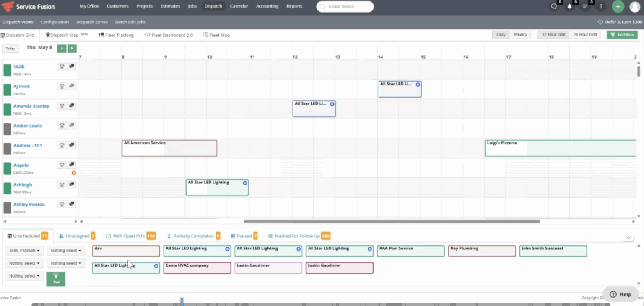644x306 pixels.
Task: Open the Accounting menu
Action: (267, 6)
